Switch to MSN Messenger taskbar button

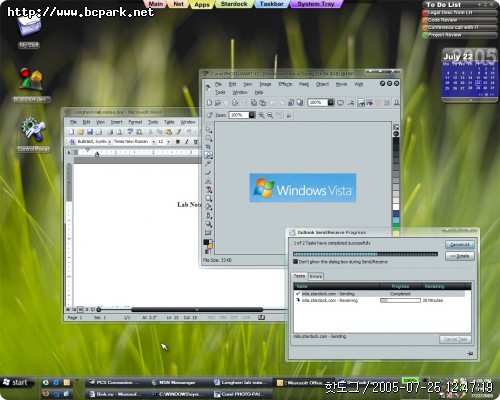178,382
